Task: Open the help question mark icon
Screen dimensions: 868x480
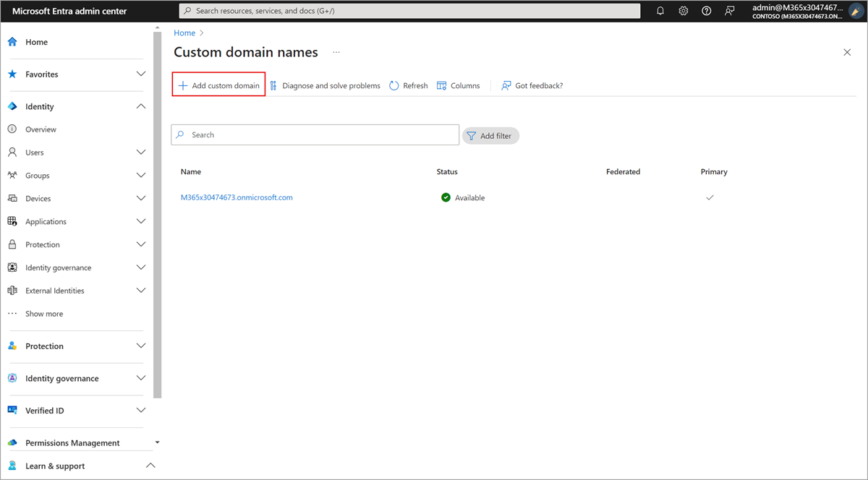Action: click(707, 11)
